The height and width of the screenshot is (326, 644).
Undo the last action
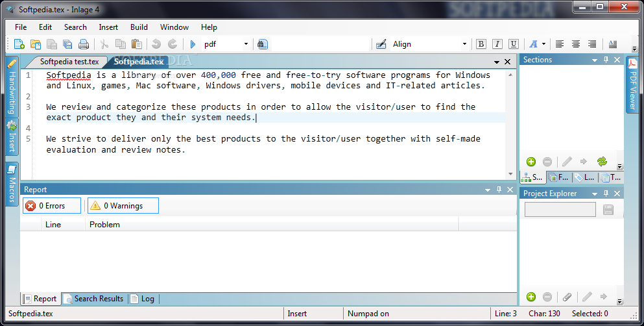click(156, 44)
